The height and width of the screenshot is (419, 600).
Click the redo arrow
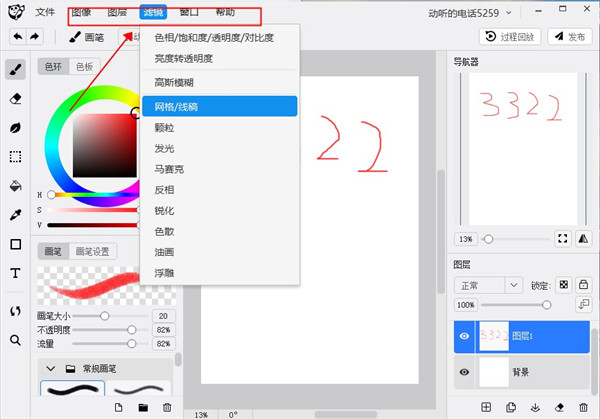(x=34, y=37)
